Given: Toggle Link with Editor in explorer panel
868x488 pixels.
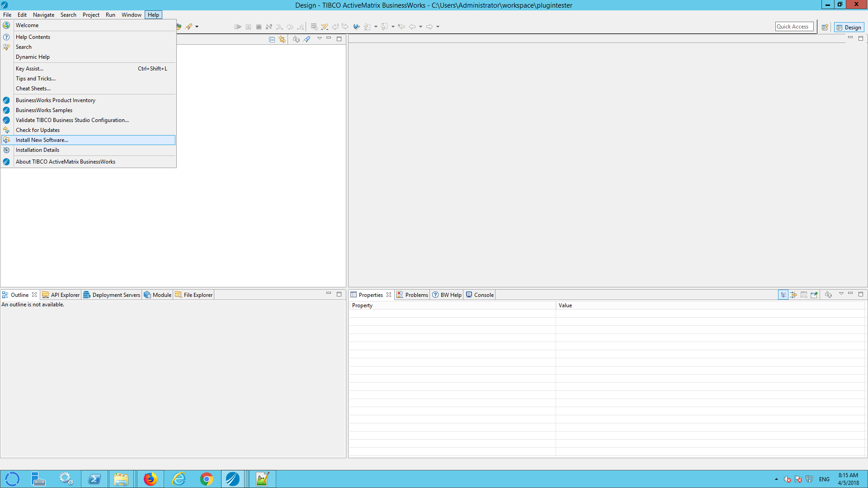Looking at the screenshot, I should (282, 39).
